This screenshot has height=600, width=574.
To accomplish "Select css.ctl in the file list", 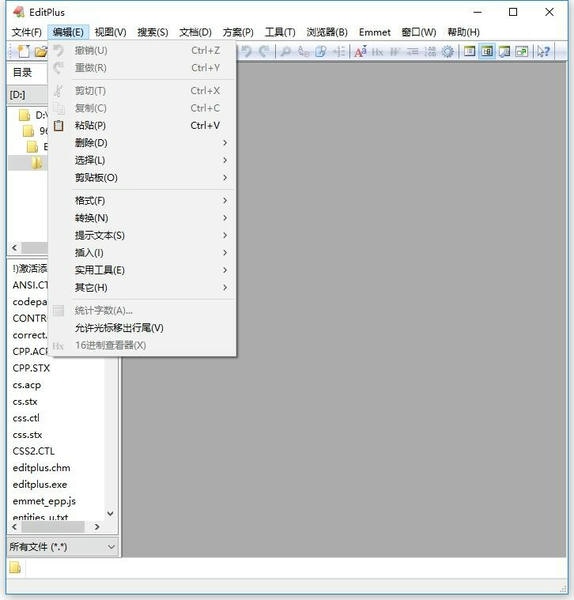I will (26, 418).
